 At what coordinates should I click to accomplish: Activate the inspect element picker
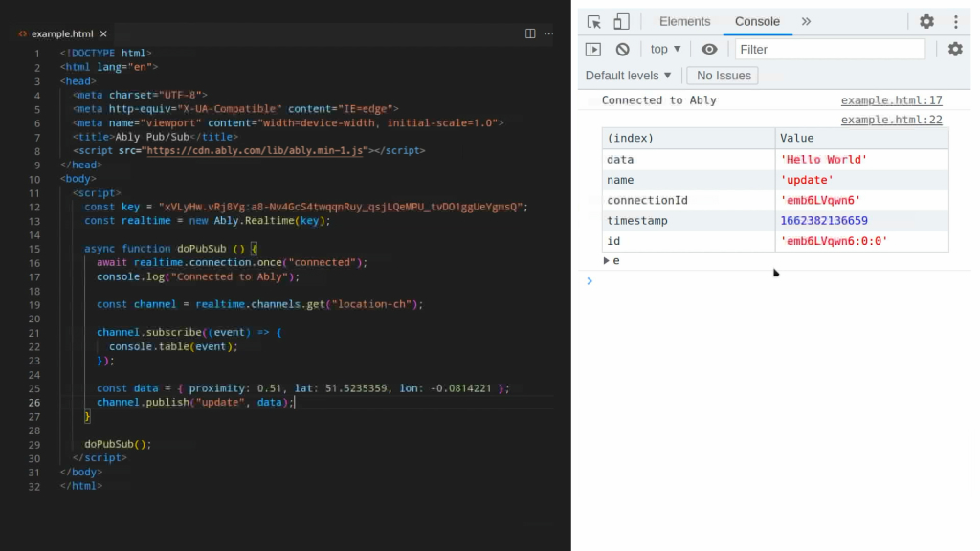pyautogui.click(x=594, y=22)
